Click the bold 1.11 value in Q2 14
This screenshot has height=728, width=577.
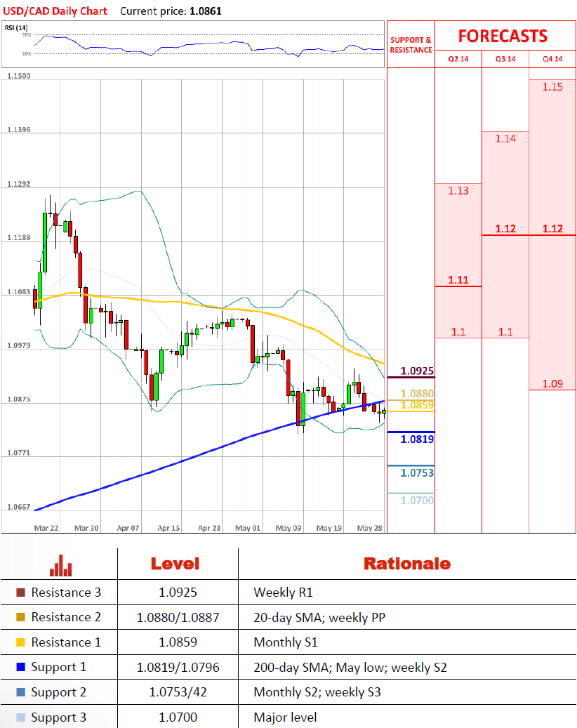click(458, 280)
